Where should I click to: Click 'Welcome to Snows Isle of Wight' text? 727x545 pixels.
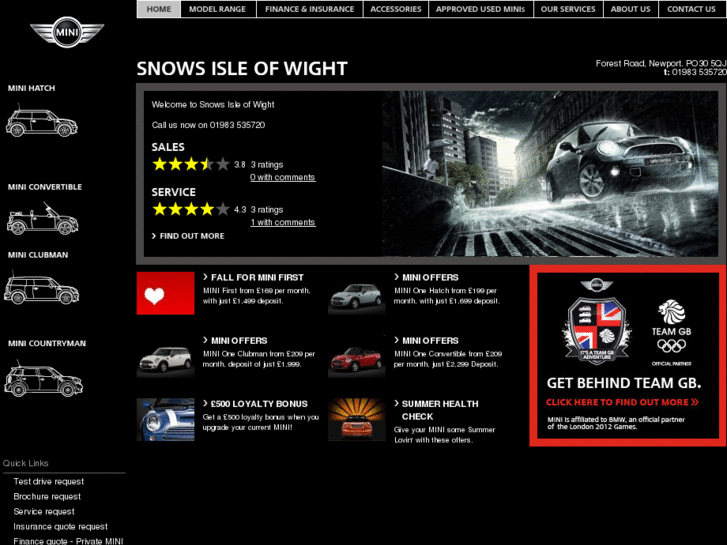pyautogui.click(x=213, y=104)
